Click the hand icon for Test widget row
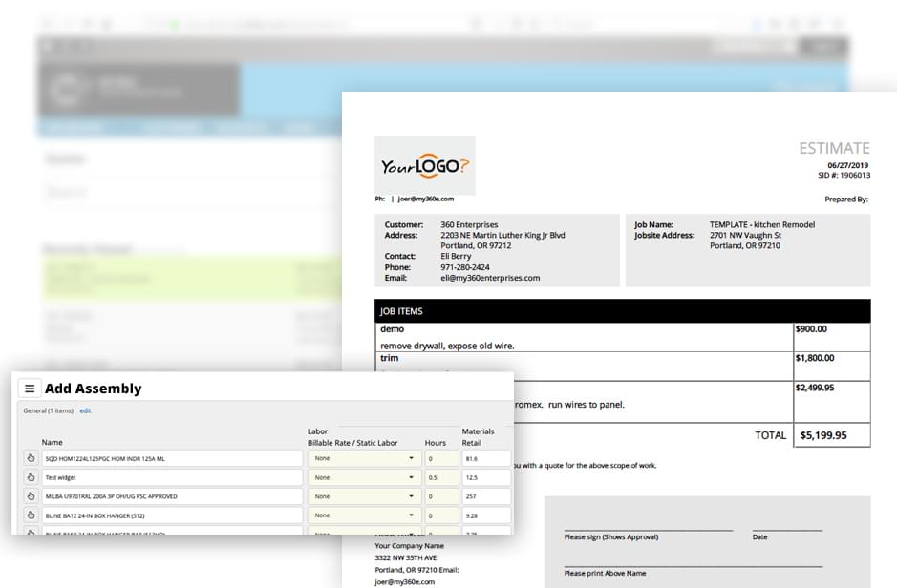The width and height of the screenshot is (897, 588). coord(31,477)
